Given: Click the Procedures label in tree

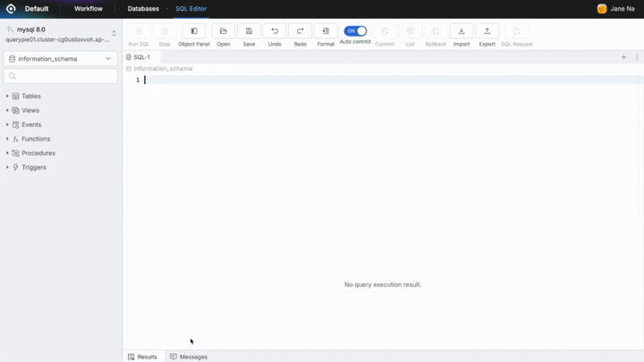Looking at the screenshot, I should 38,153.
